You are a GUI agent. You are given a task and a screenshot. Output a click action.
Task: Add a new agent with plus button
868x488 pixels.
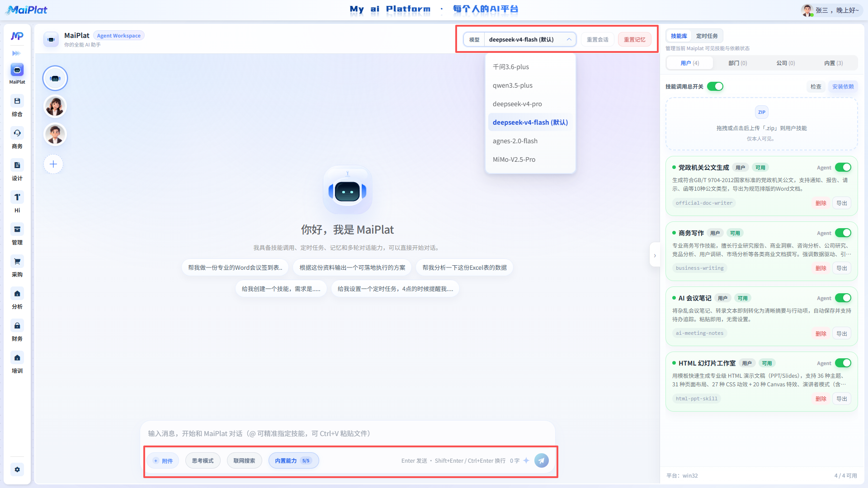53,164
